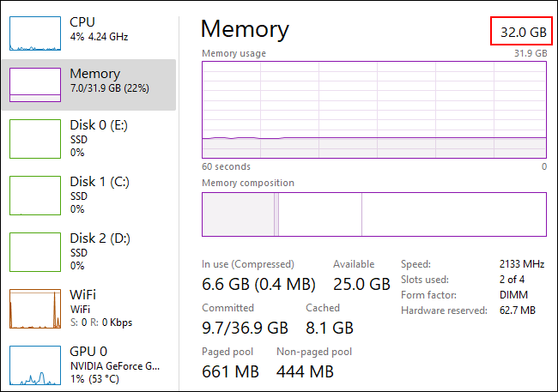Select the CPU mini graph thumbnail

click(x=35, y=33)
